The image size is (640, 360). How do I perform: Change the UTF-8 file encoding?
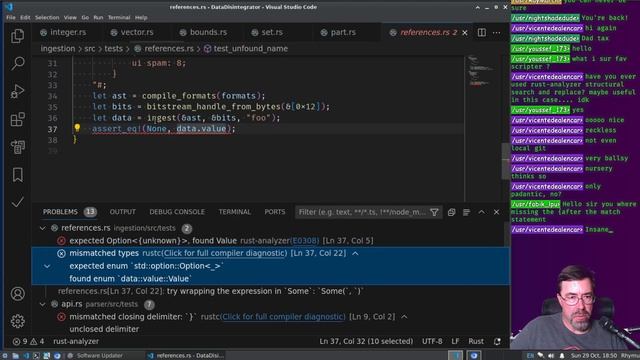pos(432,341)
